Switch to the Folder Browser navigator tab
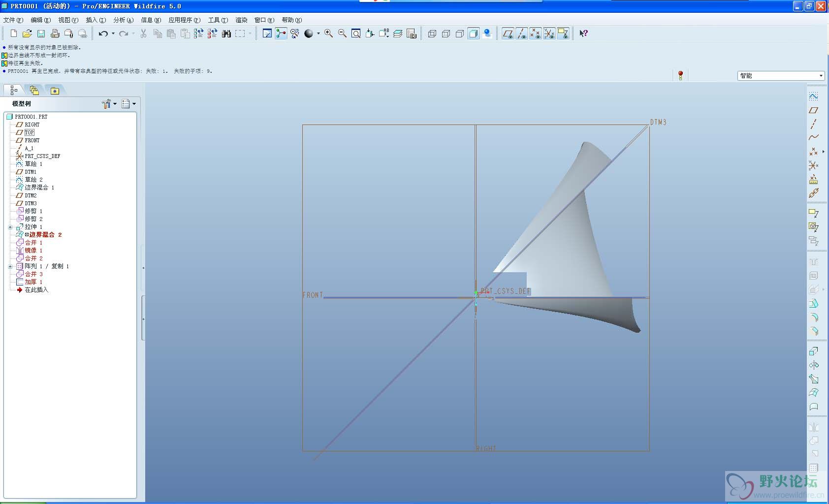The width and height of the screenshot is (829, 504). tap(34, 90)
